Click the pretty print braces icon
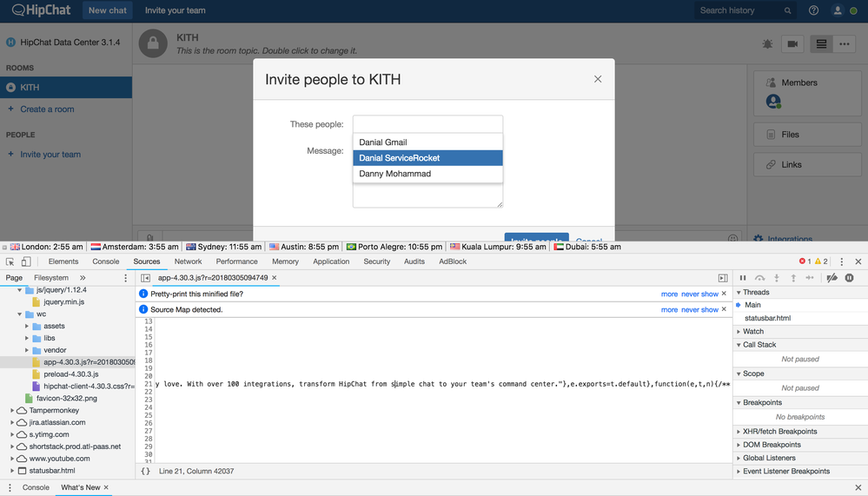This screenshot has height=496, width=868. (146, 471)
